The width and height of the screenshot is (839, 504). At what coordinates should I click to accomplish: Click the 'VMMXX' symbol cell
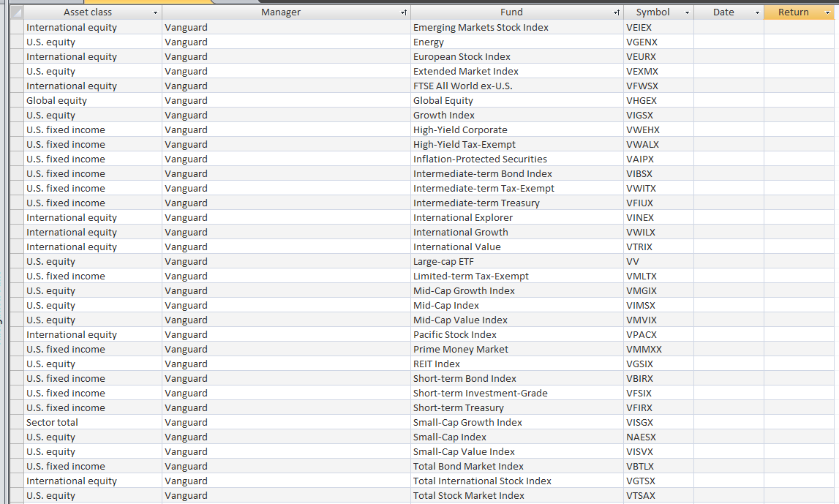point(658,349)
